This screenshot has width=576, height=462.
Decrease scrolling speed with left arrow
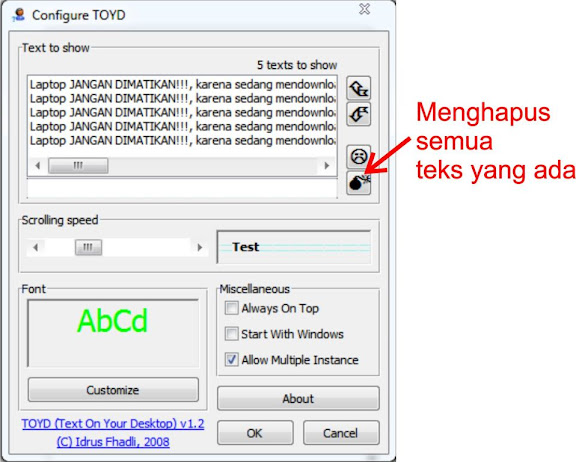(x=36, y=247)
